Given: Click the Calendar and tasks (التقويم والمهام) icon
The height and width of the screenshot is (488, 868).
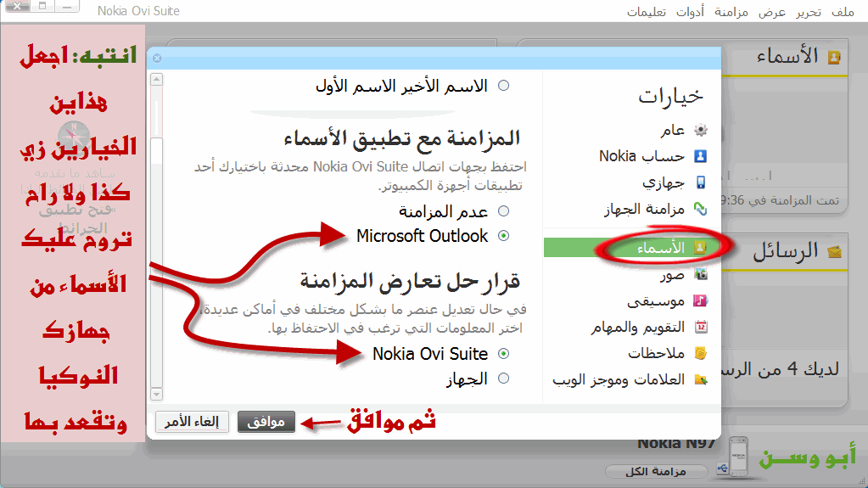Looking at the screenshot, I should click(701, 327).
